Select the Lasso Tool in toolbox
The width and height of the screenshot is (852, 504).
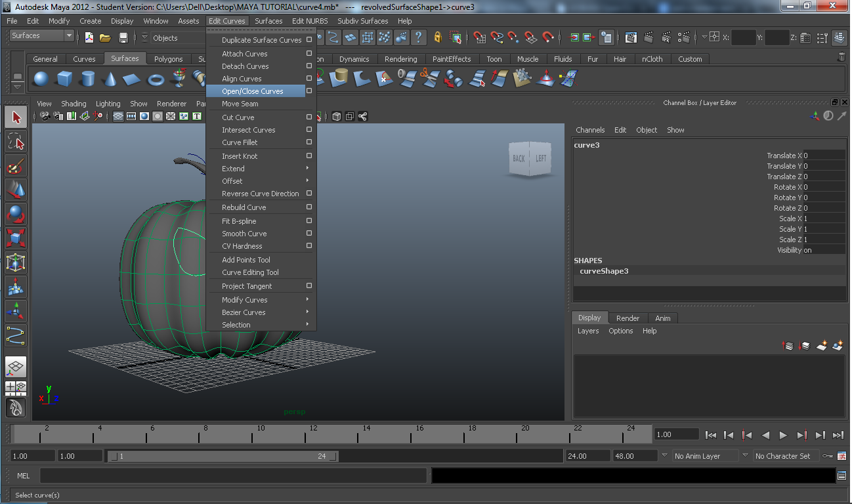pos(16,142)
